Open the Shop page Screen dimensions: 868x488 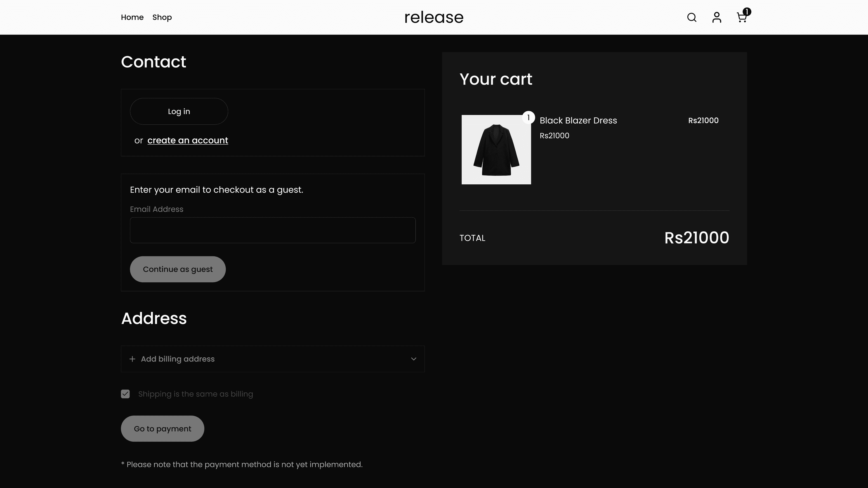tap(162, 17)
